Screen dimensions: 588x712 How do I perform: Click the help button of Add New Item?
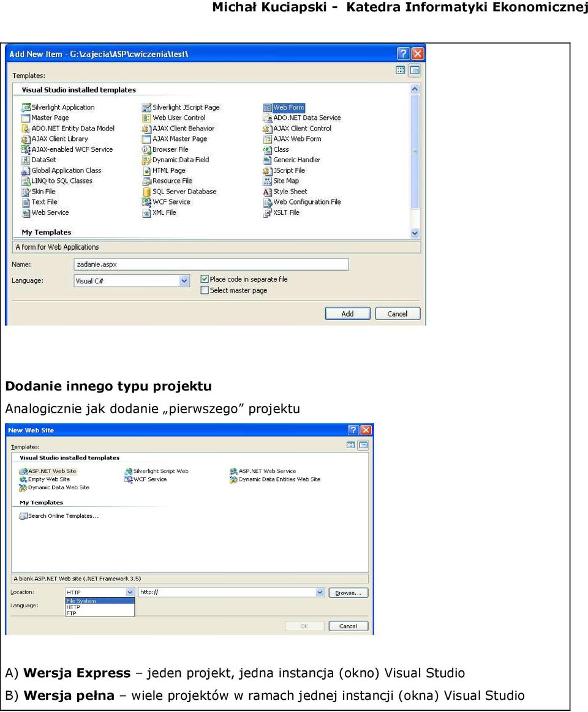(403, 54)
